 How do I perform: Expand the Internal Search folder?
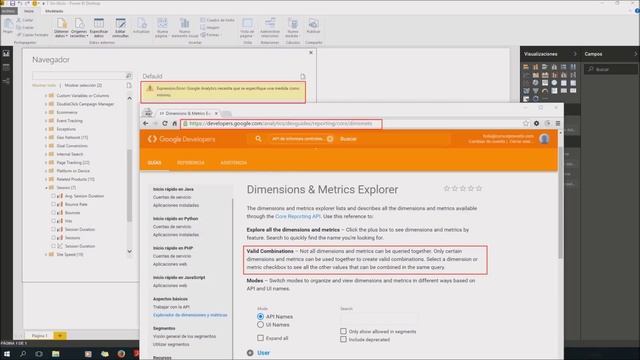coord(46,154)
